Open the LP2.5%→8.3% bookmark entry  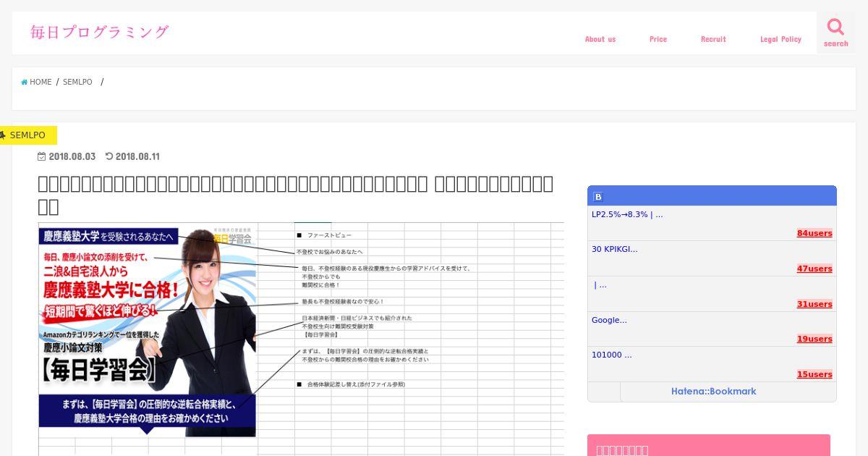pyautogui.click(x=627, y=214)
